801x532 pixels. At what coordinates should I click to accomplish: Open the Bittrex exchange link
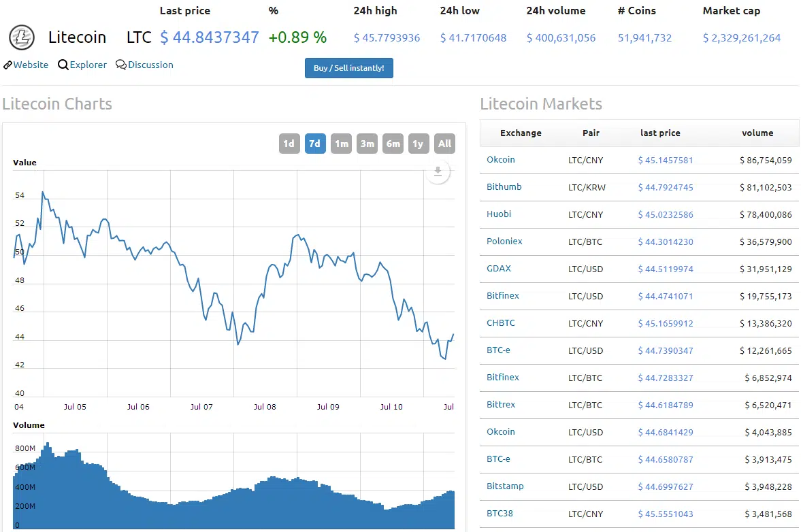pos(501,404)
